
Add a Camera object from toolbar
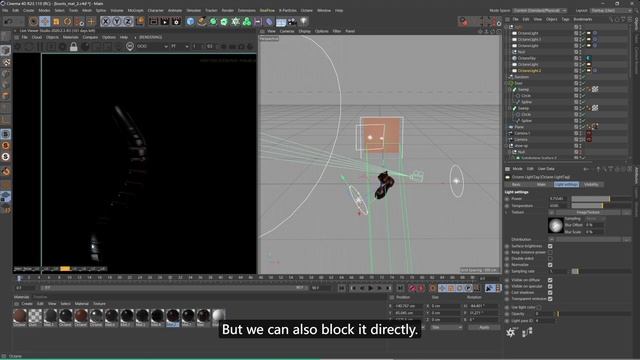(x=292, y=21)
